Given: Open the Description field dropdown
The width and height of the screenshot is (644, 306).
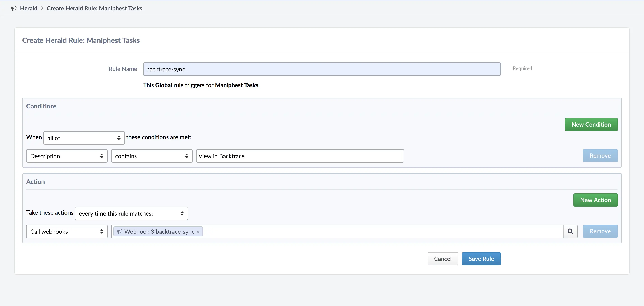Looking at the screenshot, I should coord(66,156).
